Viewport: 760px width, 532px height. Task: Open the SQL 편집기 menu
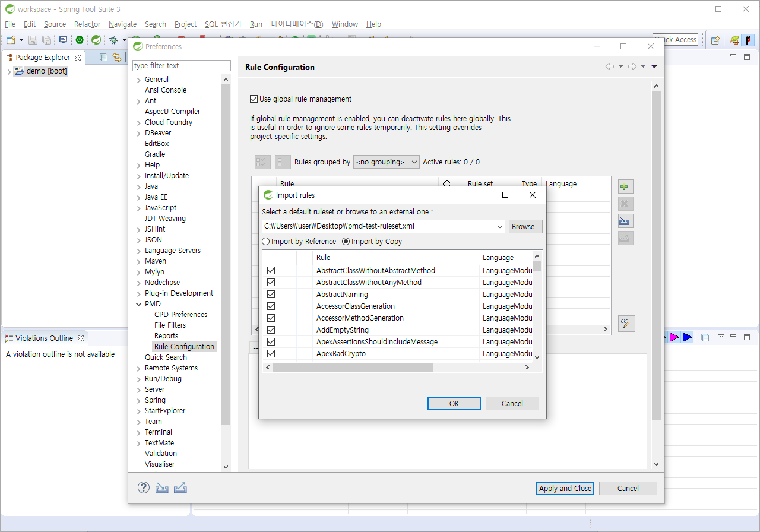(223, 24)
